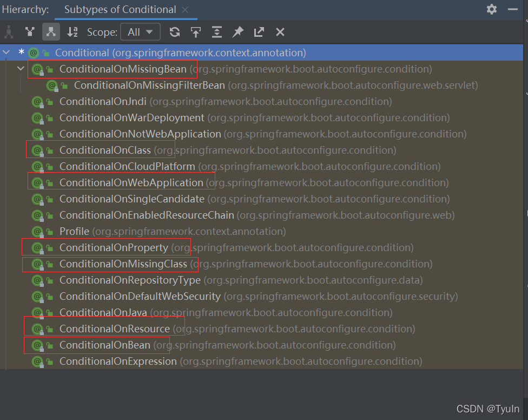Select ConditionalOnBean row

coord(261,345)
